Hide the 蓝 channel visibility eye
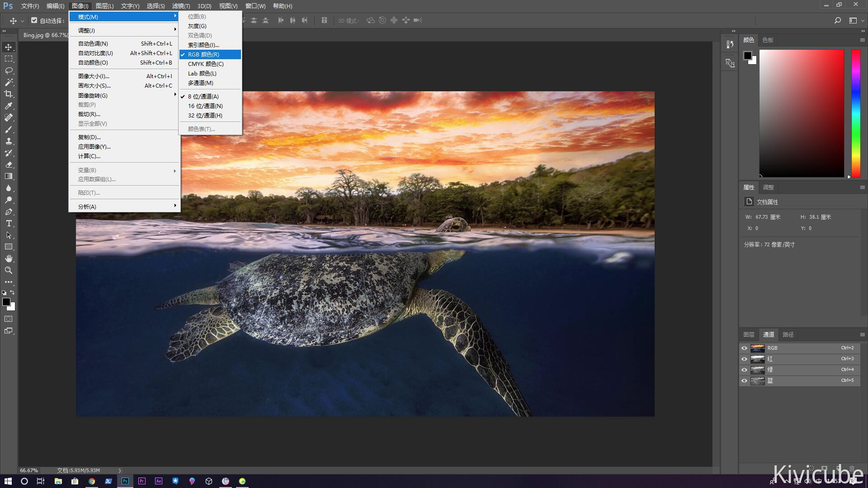Screen dimensions: 868x488 click(744, 381)
